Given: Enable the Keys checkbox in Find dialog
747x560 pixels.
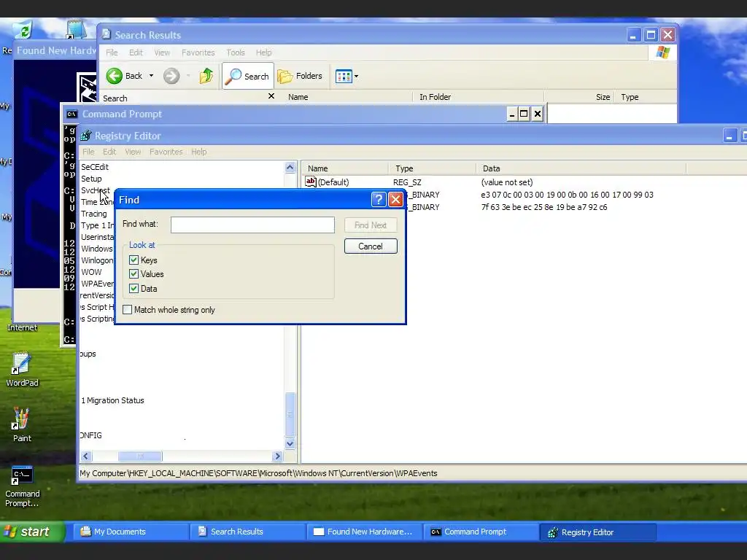Looking at the screenshot, I should (x=134, y=260).
